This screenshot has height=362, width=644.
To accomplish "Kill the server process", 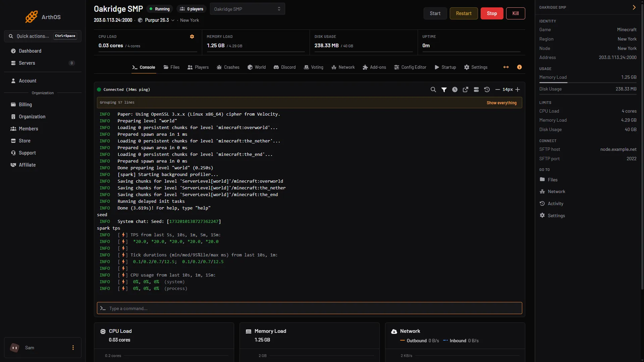I will pyautogui.click(x=516, y=13).
